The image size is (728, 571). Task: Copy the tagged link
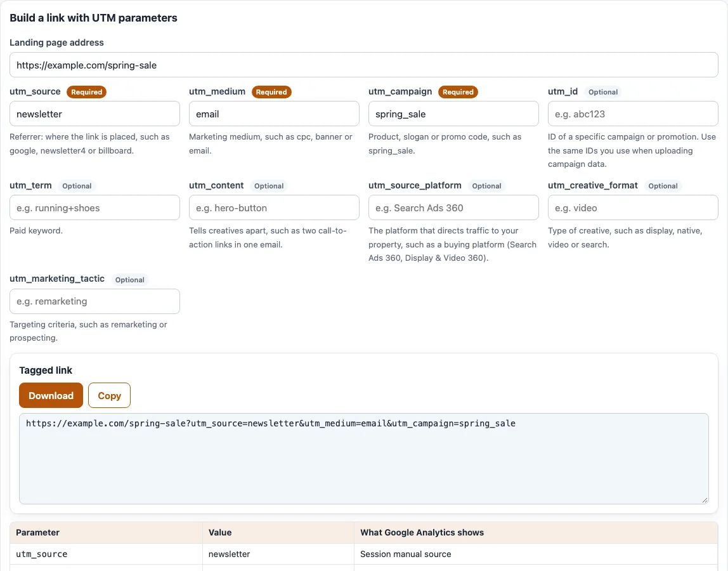pyautogui.click(x=109, y=395)
